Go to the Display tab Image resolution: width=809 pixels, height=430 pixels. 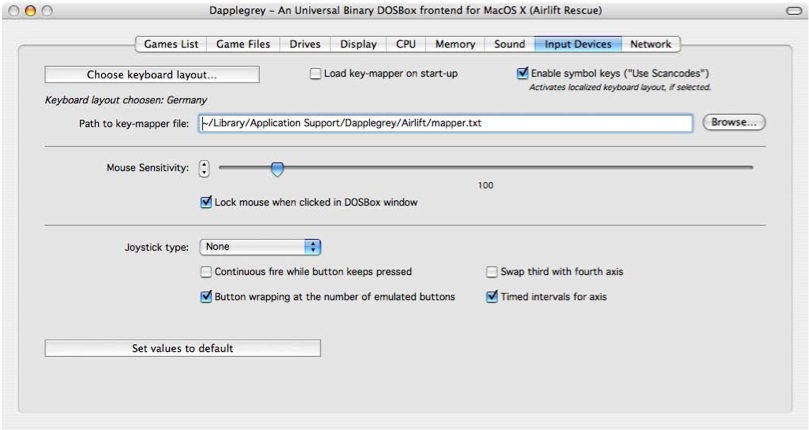tap(358, 44)
